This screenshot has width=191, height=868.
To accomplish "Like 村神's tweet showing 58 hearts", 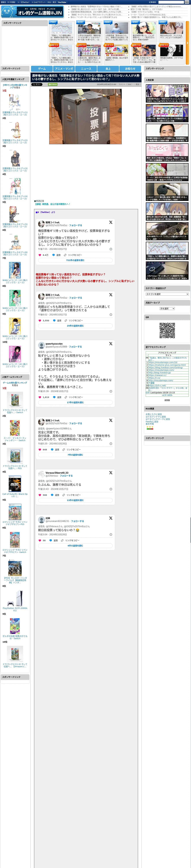I will pos(40,540).
